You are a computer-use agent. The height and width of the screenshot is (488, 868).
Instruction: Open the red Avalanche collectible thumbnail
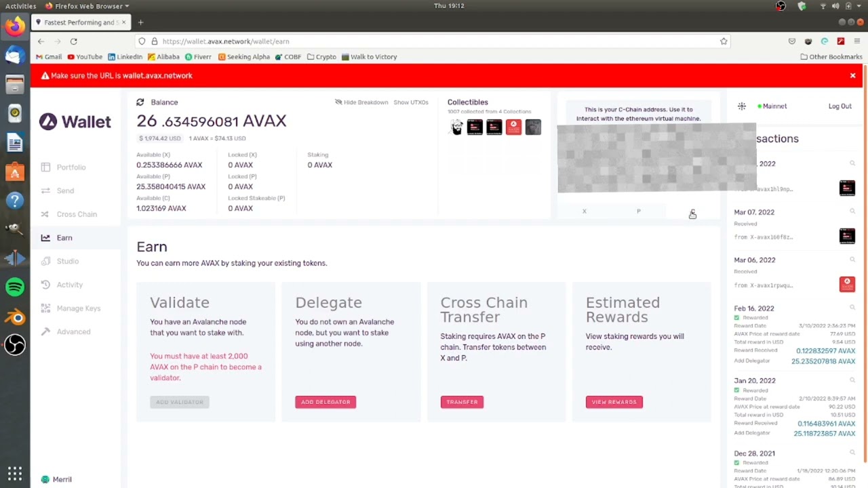(513, 127)
